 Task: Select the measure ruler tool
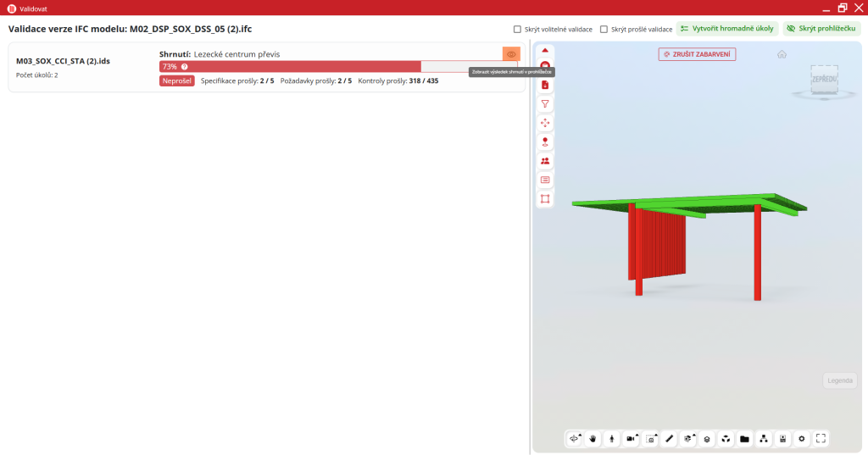(x=669, y=439)
